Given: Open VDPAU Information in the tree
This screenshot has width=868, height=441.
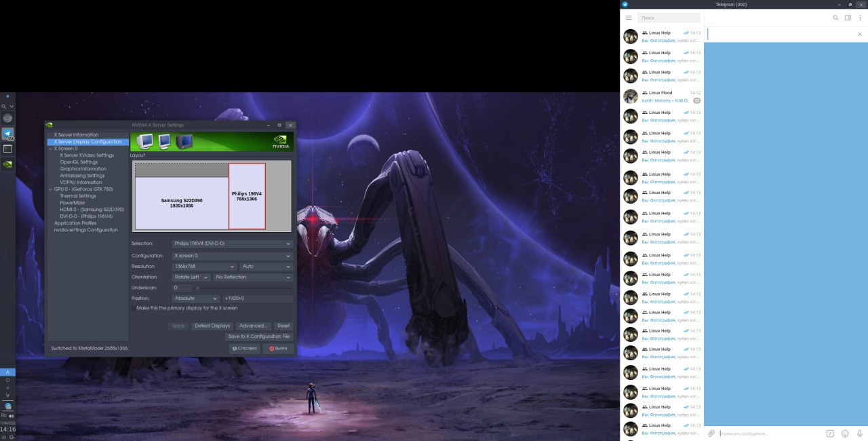Looking at the screenshot, I should pos(81,183).
